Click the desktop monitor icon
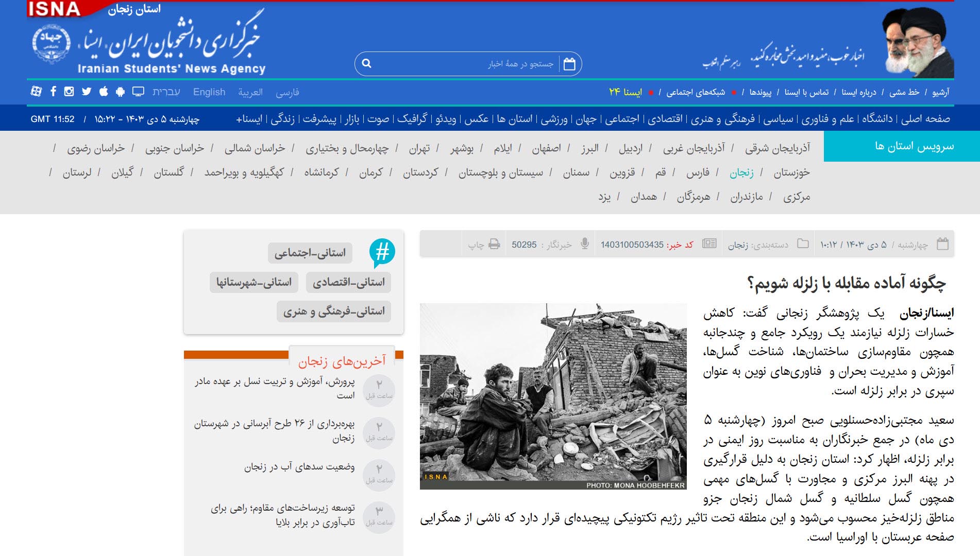The height and width of the screenshot is (556, 980). (138, 92)
